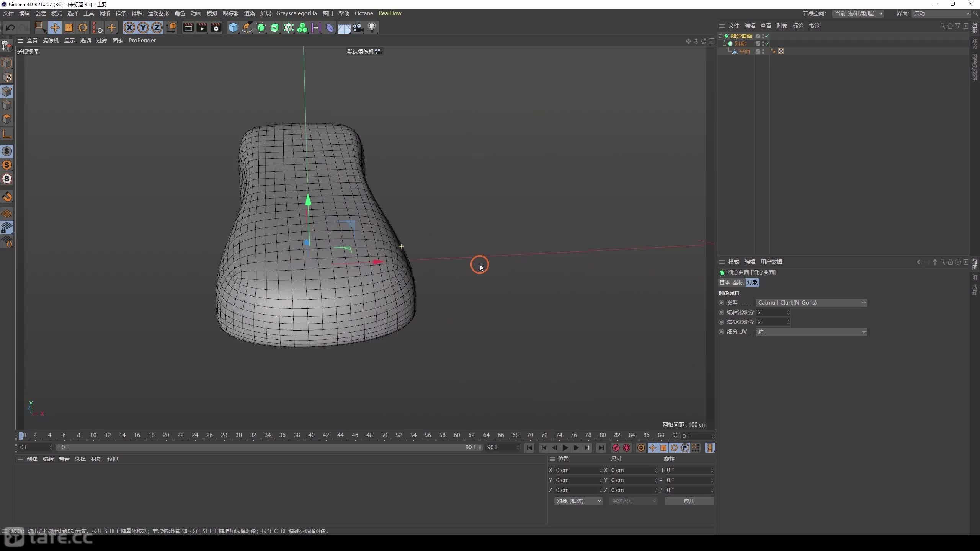Make Editable icon in left sidebar
The image size is (980, 551).
pyautogui.click(x=7, y=46)
